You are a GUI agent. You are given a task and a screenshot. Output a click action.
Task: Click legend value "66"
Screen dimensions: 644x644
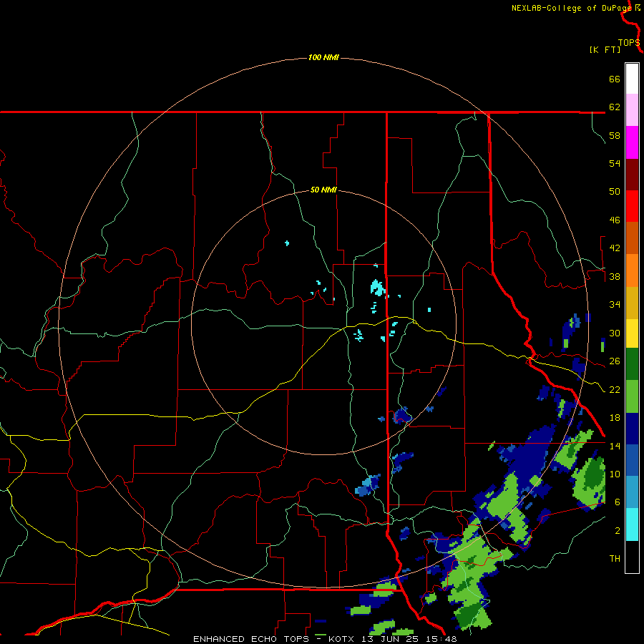pyautogui.click(x=615, y=79)
